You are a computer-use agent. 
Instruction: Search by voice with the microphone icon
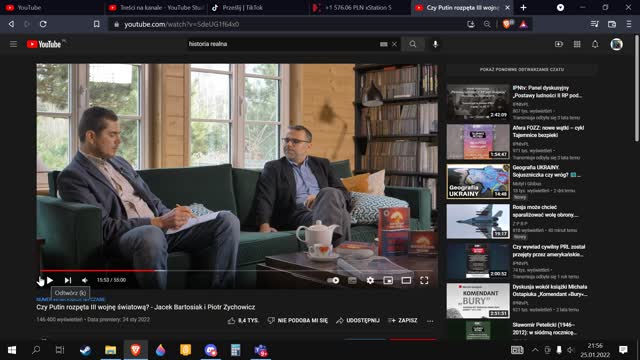[x=436, y=44]
